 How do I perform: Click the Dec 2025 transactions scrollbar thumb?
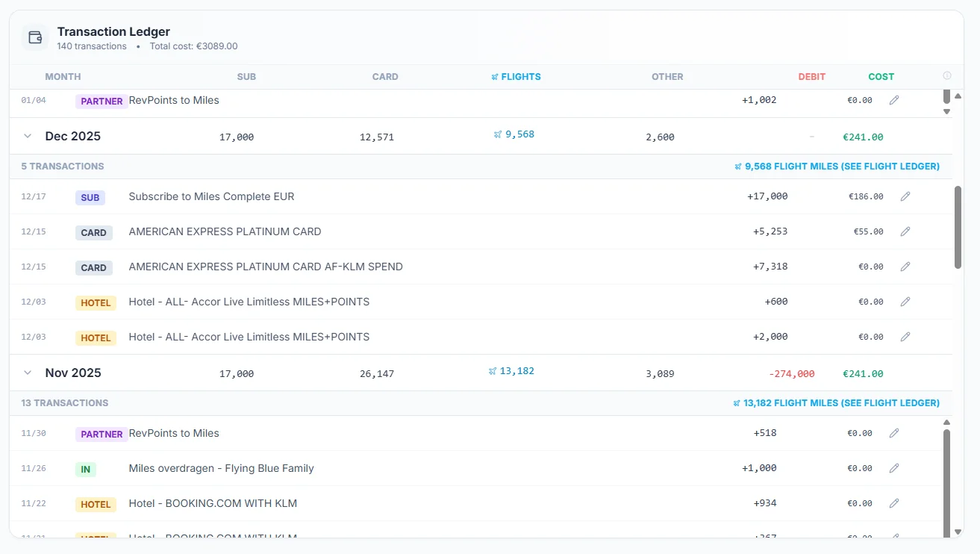[x=958, y=227]
